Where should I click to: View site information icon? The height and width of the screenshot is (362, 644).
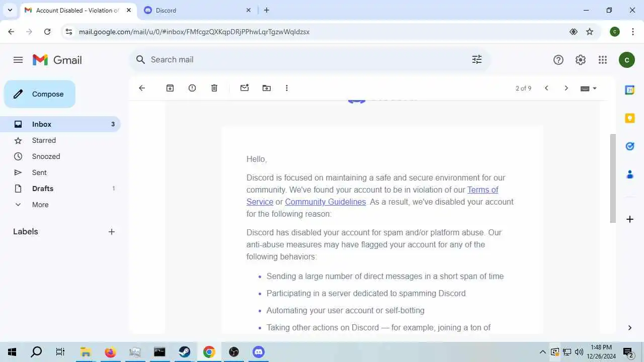[x=69, y=32]
